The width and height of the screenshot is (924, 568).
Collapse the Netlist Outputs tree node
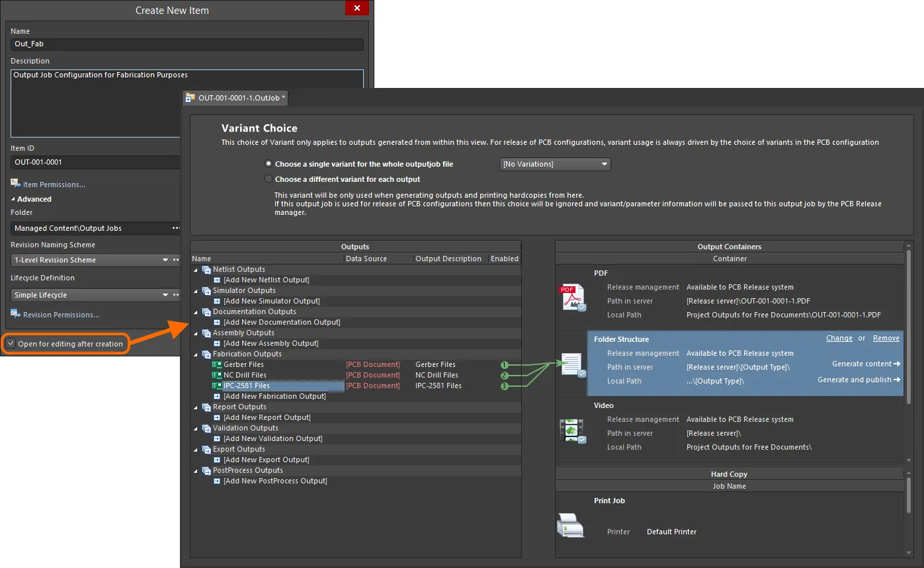tap(196, 270)
